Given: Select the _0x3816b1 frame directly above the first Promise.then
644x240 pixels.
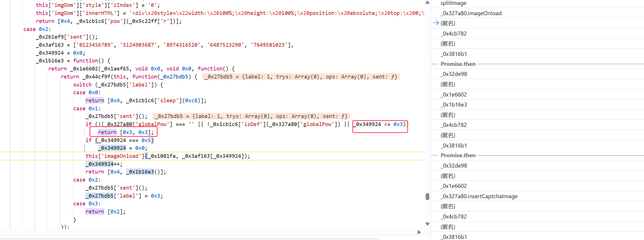Looking at the screenshot, I should click(x=454, y=54).
